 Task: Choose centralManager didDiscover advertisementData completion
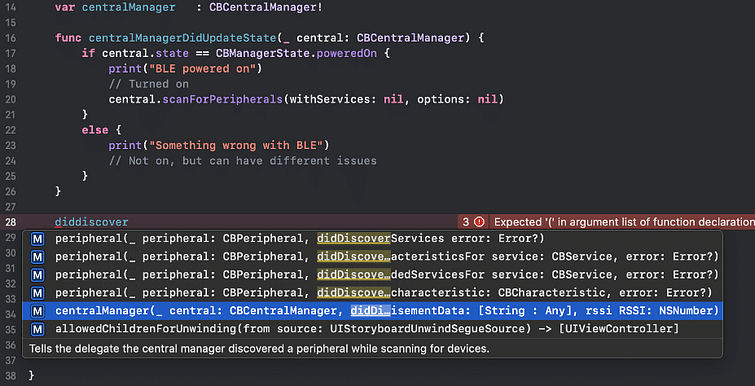click(x=372, y=311)
